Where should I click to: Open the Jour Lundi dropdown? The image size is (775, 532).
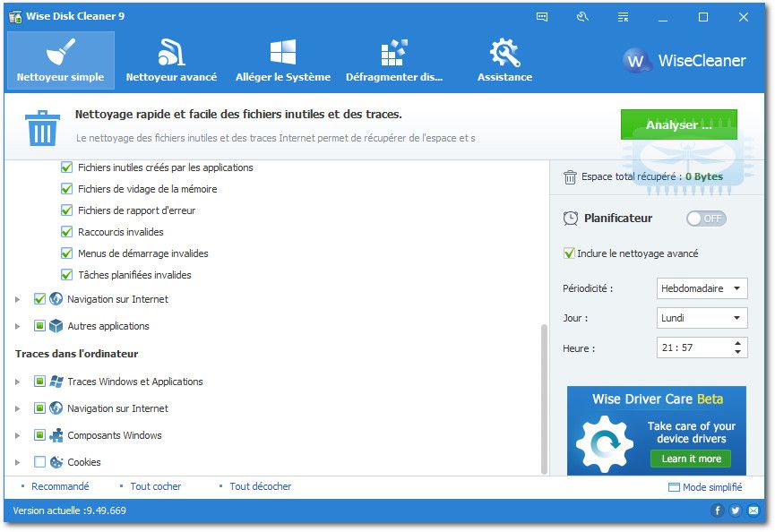coord(702,318)
